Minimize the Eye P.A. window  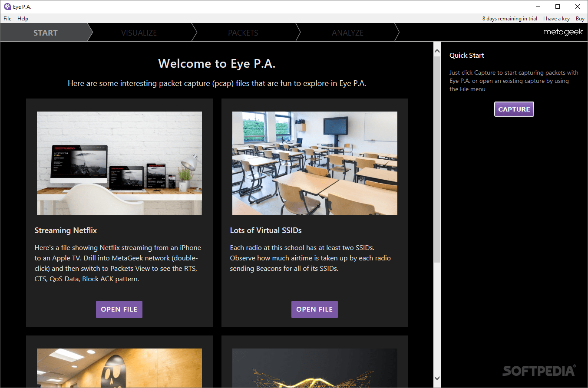[x=538, y=7]
